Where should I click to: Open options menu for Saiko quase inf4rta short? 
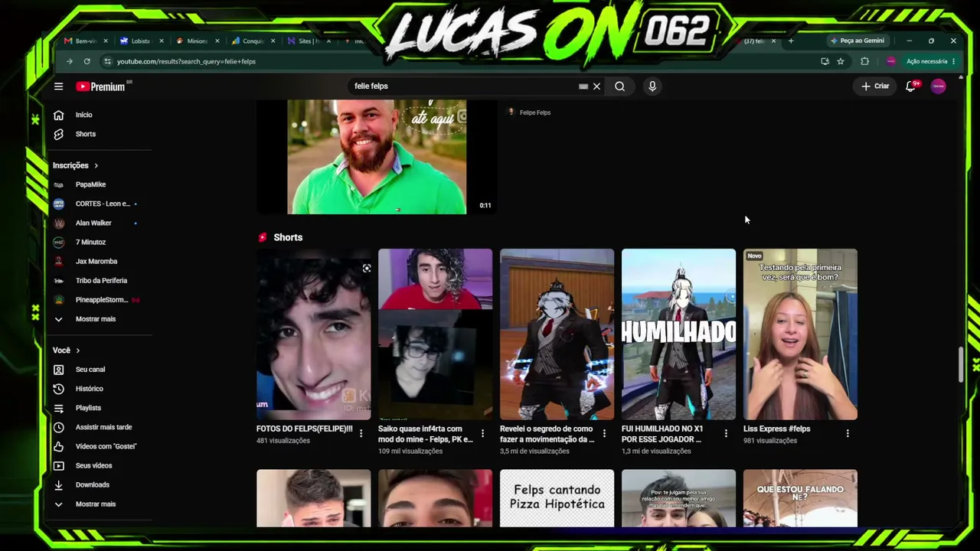(x=482, y=434)
